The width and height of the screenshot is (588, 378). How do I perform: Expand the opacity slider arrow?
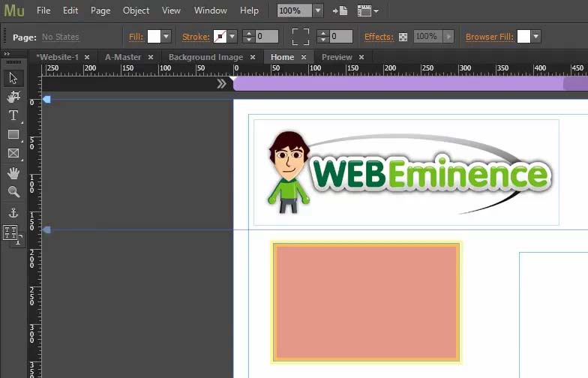point(448,37)
